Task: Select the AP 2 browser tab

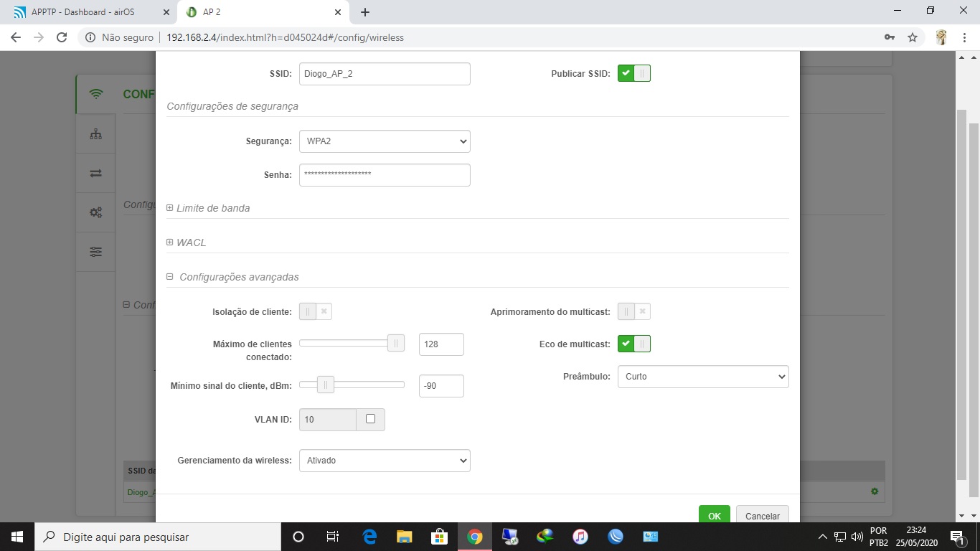Action: (x=263, y=12)
